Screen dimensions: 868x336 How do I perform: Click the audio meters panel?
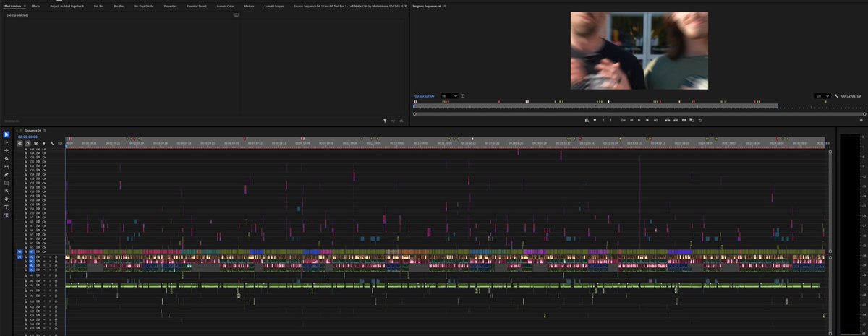[x=851, y=233]
